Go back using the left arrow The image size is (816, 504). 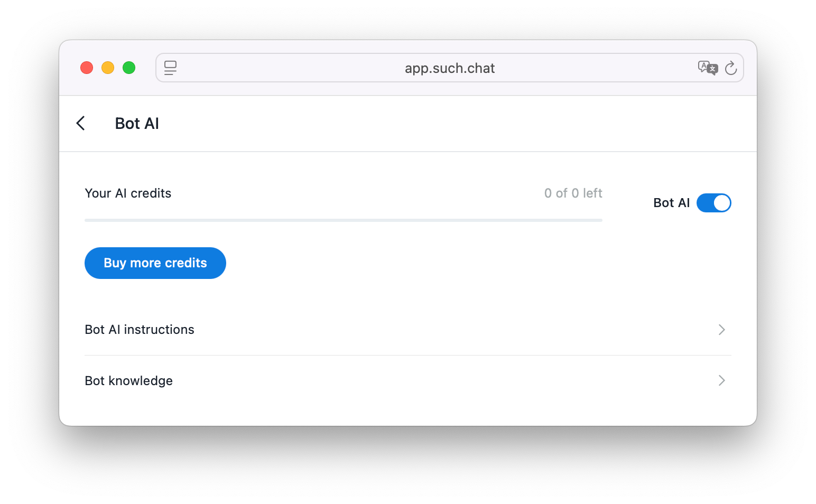click(81, 124)
